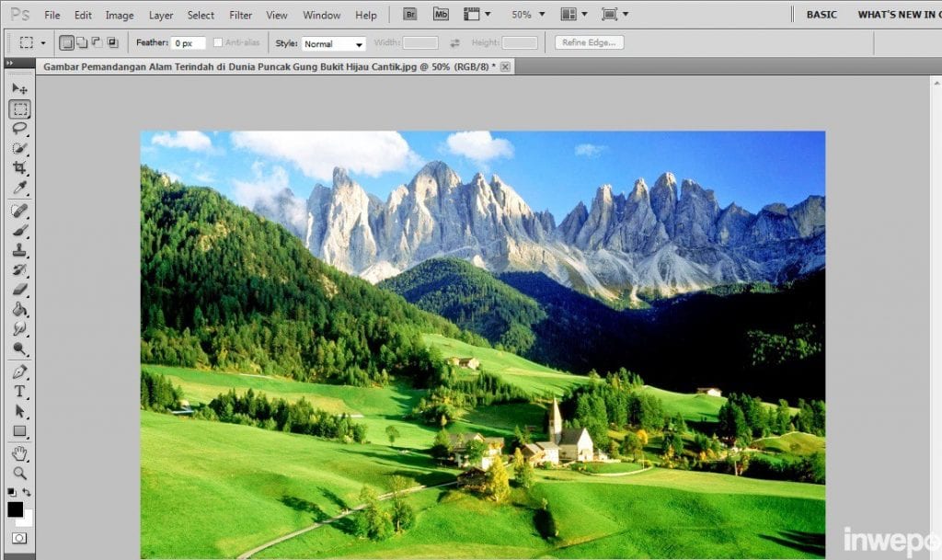Screen dimensions: 942x560
Task: Reset to default foreground and background colors
Action: 11,492
